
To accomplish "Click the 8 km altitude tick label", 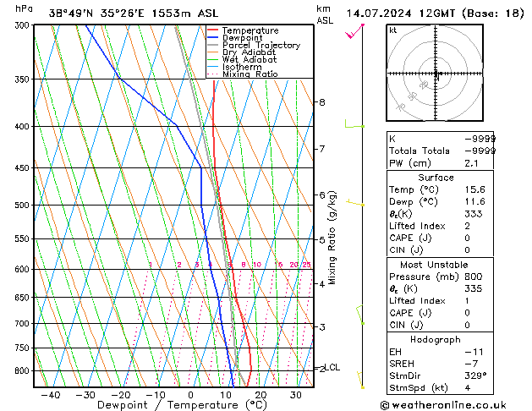I will [x=322, y=102].
